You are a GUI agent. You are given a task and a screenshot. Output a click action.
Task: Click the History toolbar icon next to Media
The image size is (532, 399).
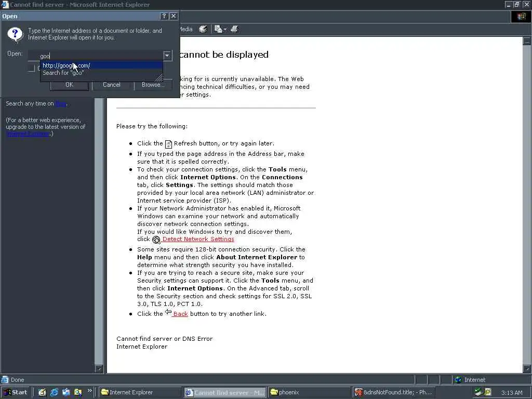203,29
